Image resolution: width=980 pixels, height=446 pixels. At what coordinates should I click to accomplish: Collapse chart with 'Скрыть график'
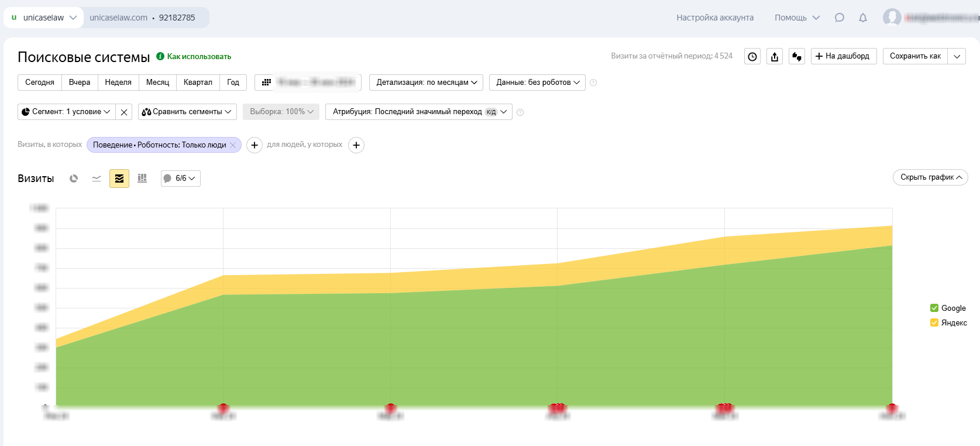point(930,177)
